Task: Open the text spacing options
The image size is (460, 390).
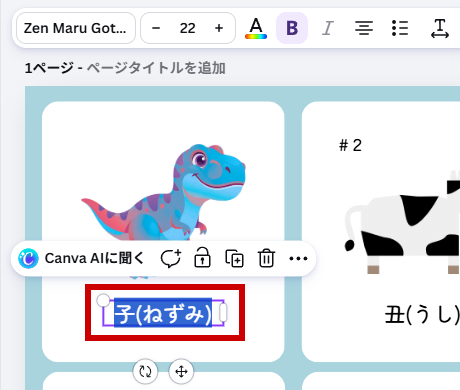Action: coord(440,28)
